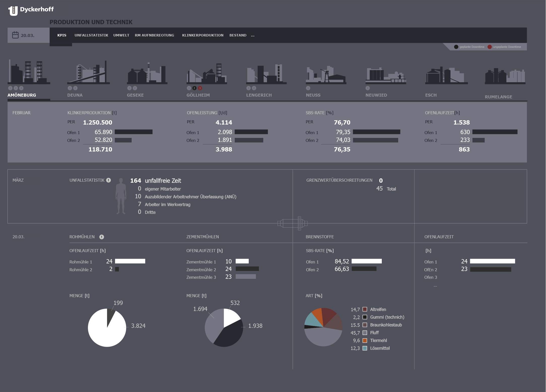Select the Göllheim plant label
The width and height of the screenshot is (546, 392).
(x=198, y=95)
